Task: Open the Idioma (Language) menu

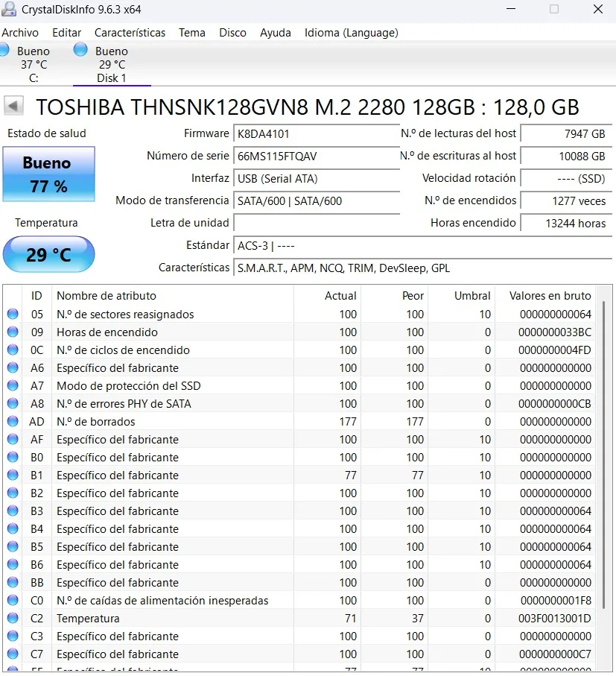Action: (x=351, y=33)
